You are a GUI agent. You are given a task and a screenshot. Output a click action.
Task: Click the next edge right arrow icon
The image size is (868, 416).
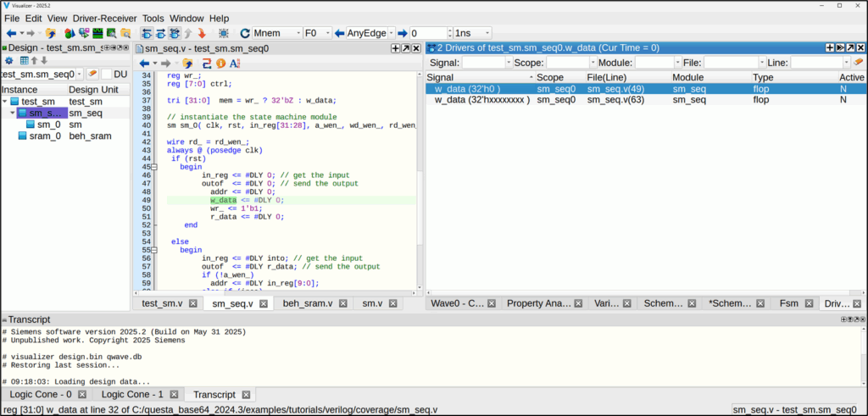403,33
